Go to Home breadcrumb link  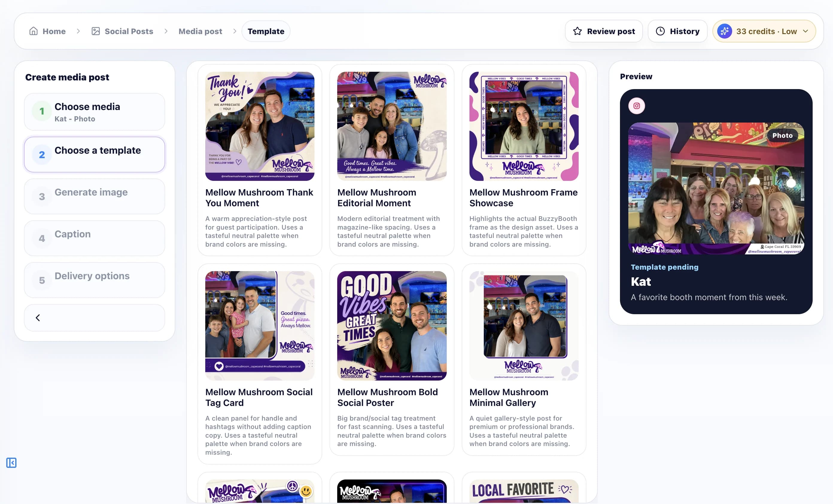click(x=48, y=31)
